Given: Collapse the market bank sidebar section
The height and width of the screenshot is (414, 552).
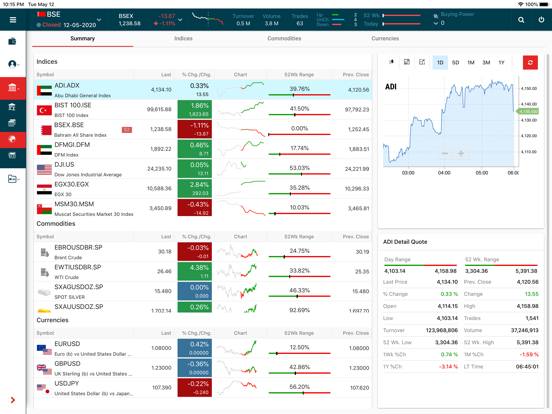Looking at the screenshot, I should click(x=13, y=88).
